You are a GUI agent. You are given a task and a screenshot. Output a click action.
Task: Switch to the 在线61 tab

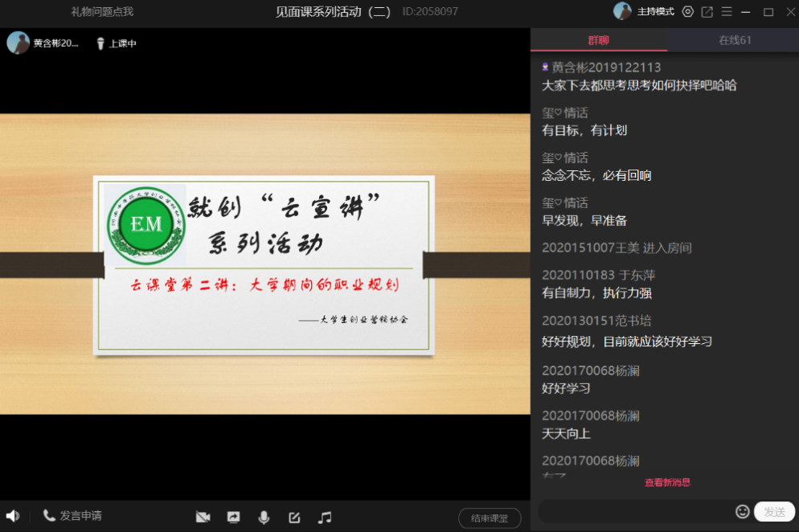734,40
